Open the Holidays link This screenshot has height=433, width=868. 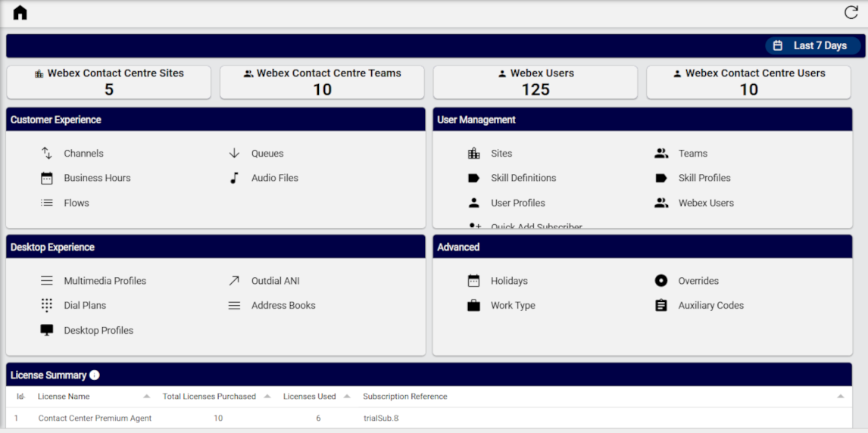point(509,281)
